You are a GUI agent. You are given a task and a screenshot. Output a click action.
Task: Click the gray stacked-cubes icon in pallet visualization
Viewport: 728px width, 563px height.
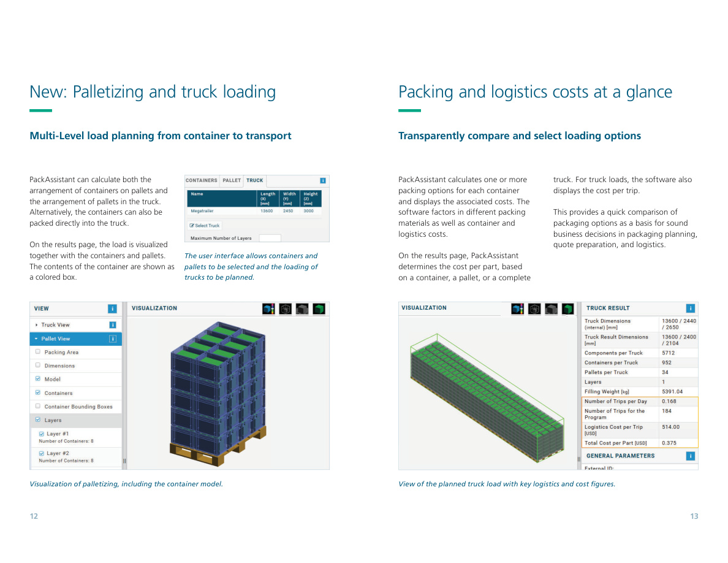[x=301, y=309]
